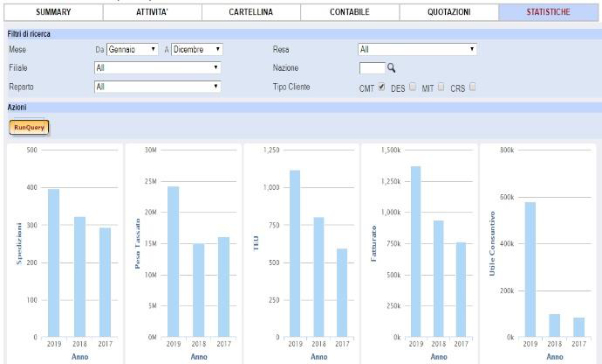Select the 2019 bar in Peso Tassato chart
This screenshot has height=364, width=602.
pos(173,261)
